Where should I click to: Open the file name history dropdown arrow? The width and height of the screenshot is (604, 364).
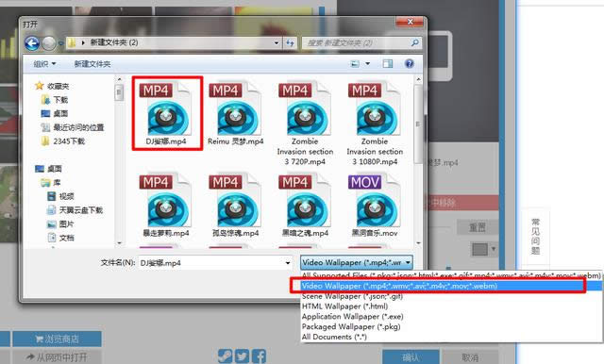click(287, 263)
